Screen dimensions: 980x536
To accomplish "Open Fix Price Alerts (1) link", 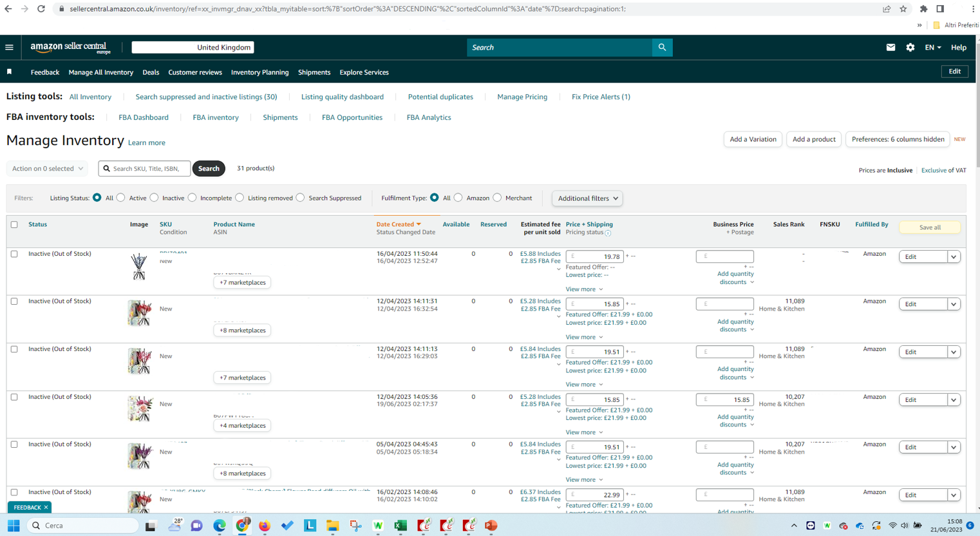I will tap(601, 97).
